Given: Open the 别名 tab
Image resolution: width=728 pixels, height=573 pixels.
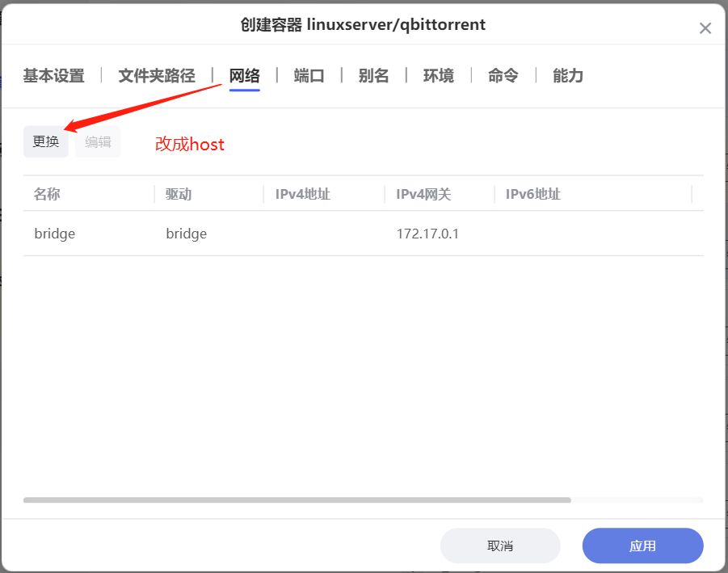Looking at the screenshot, I should [373, 76].
